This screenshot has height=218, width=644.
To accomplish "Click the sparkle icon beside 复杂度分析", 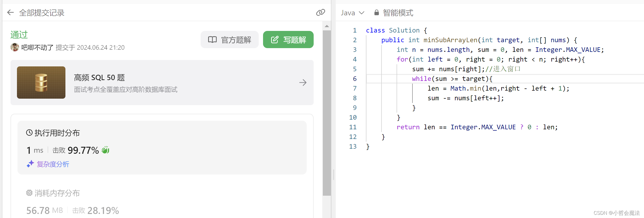I will coord(30,164).
